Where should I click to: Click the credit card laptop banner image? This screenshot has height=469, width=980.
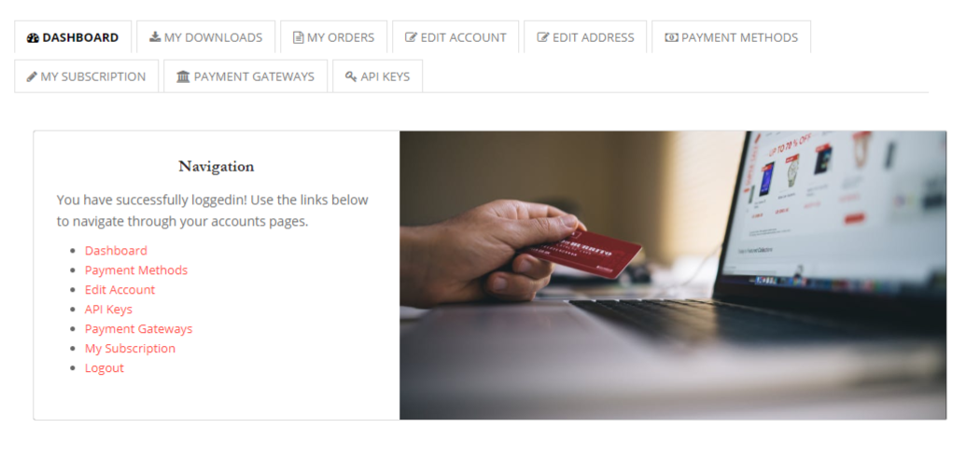pyautogui.click(x=673, y=275)
